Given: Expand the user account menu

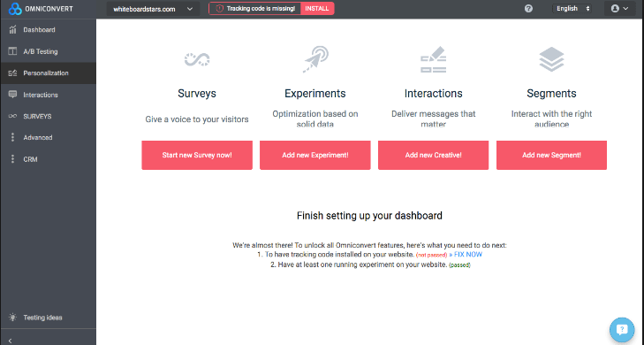Looking at the screenshot, I should (620, 9).
